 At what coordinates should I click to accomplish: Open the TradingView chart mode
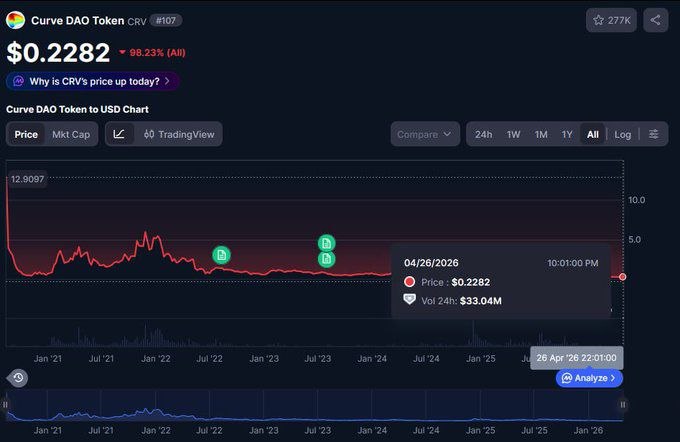(x=179, y=134)
